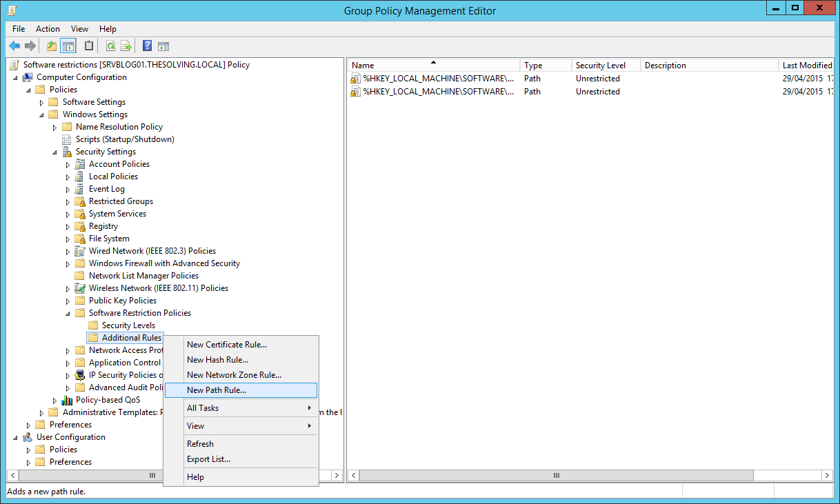Select New Path Rule from the context menu
The width and height of the screenshot is (840, 504).
coord(217,390)
